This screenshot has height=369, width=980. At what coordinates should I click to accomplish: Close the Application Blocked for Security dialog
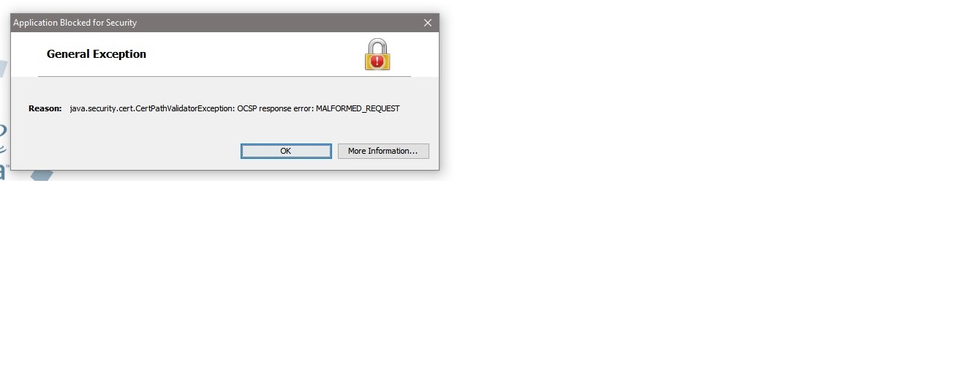428,23
